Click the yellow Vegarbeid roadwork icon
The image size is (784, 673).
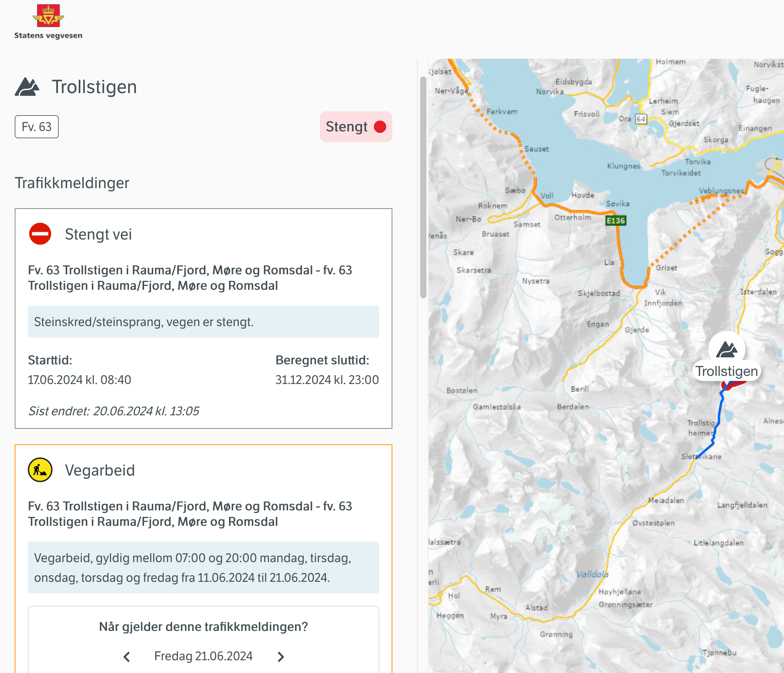40,470
